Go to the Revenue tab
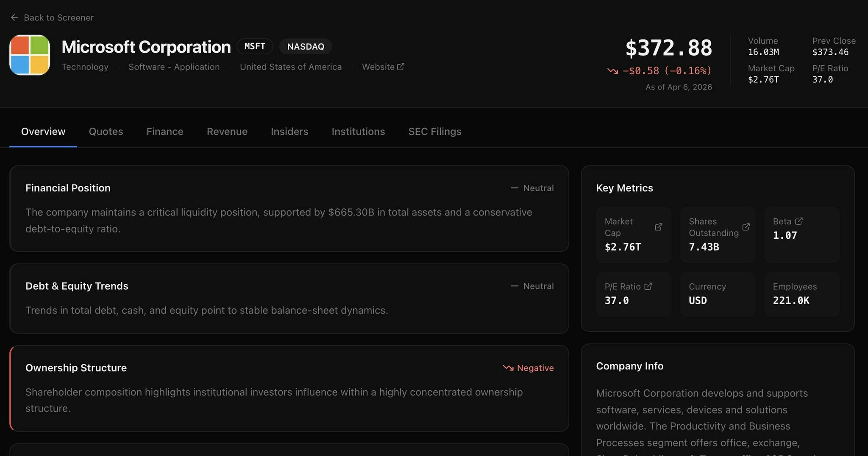This screenshot has width=868, height=456. coord(227,131)
